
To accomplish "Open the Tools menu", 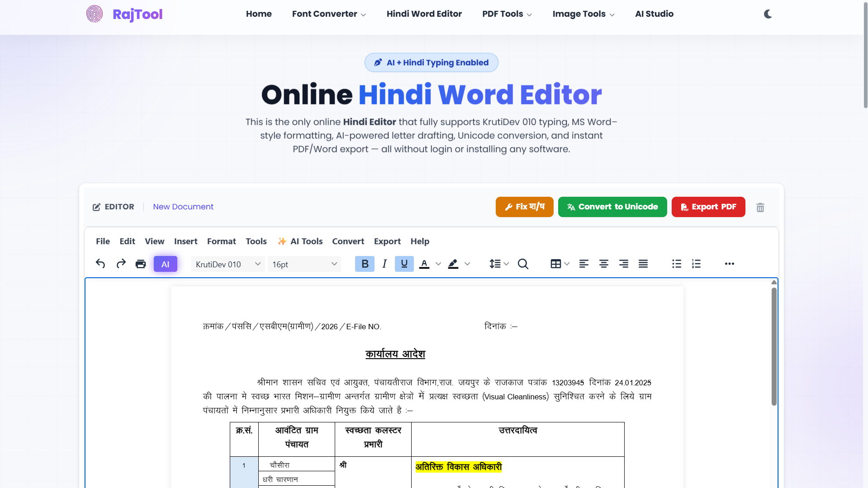I will [256, 242].
